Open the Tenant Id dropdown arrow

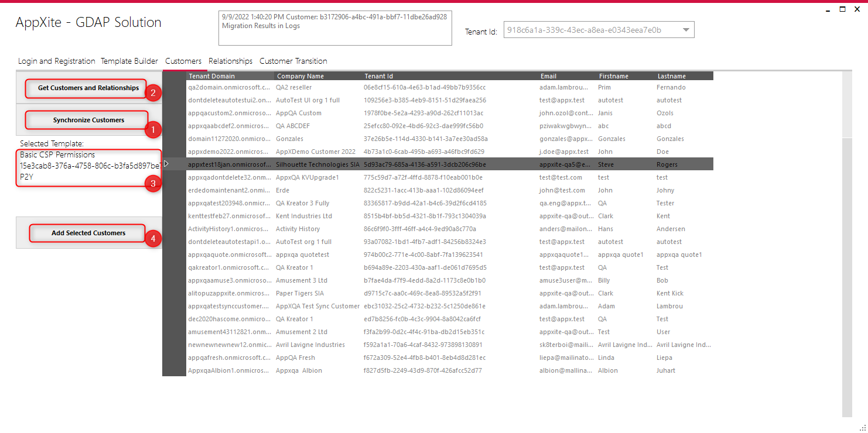pyautogui.click(x=686, y=30)
